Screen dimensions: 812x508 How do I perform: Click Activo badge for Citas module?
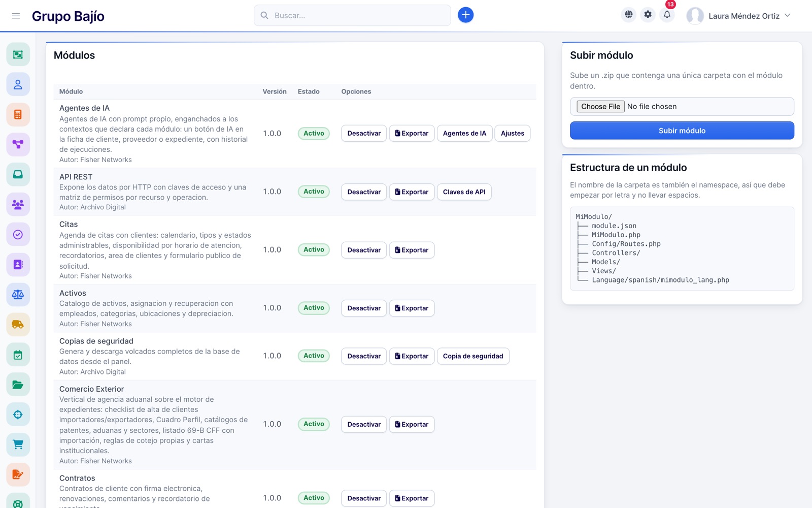point(314,249)
